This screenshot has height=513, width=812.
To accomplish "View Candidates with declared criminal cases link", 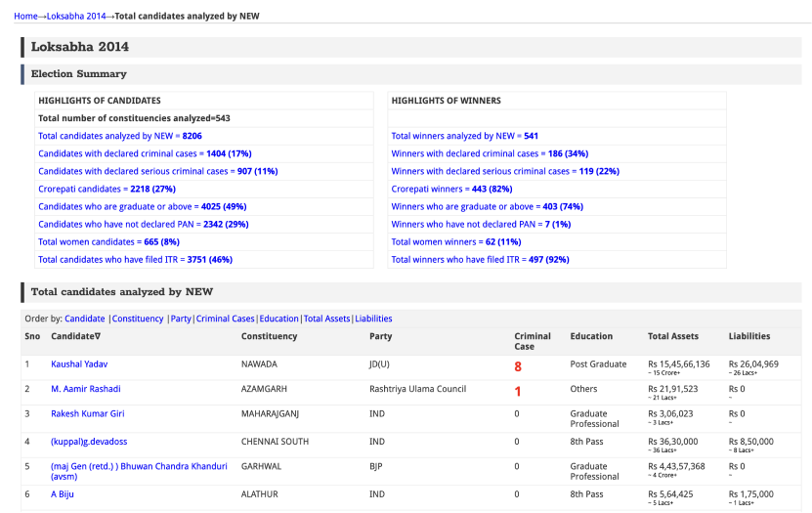I will pos(145,153).
